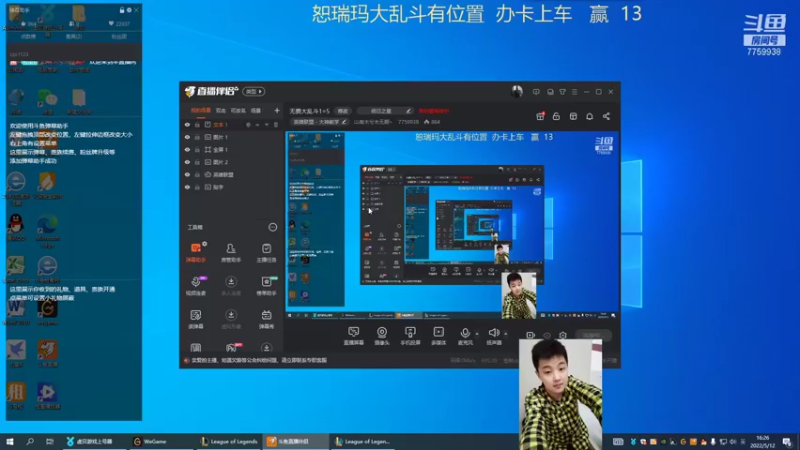
Task: Move 文本 1 layer down with arrow
Action: click(266, 124)
